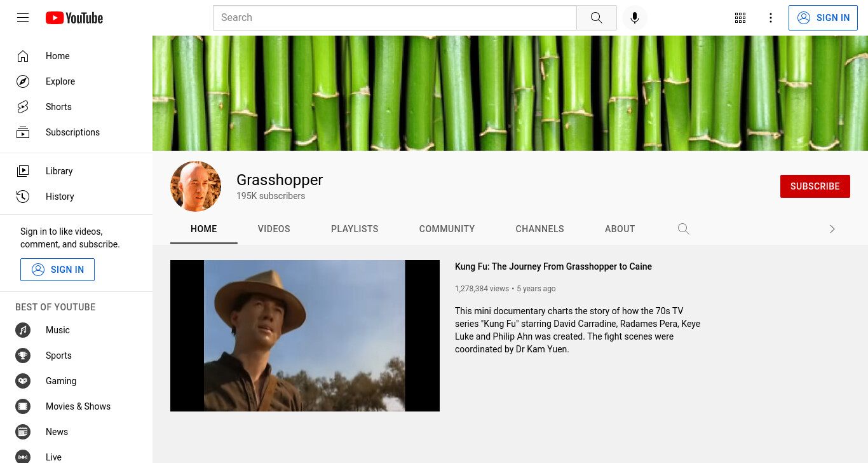Screen dimensions: 868x463
Task: Click the Shorts label in sidebar
Action: [58, 107]
